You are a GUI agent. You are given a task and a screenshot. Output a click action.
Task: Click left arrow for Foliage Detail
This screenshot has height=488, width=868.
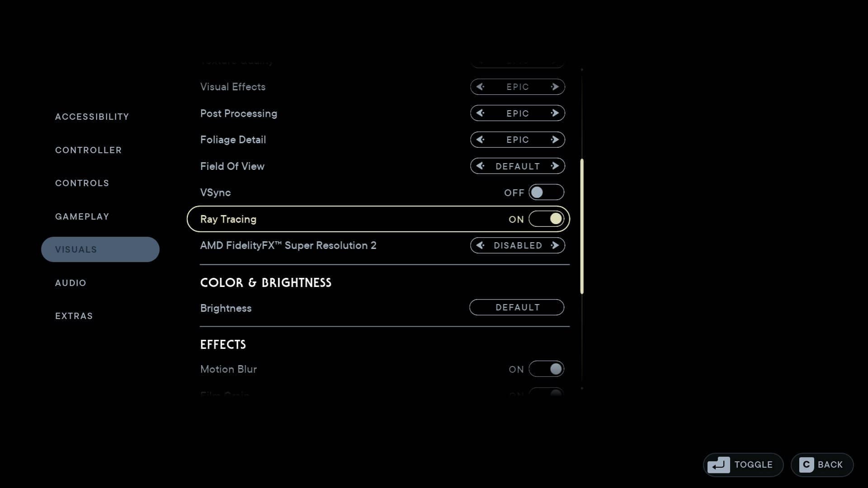click(480, 140)
